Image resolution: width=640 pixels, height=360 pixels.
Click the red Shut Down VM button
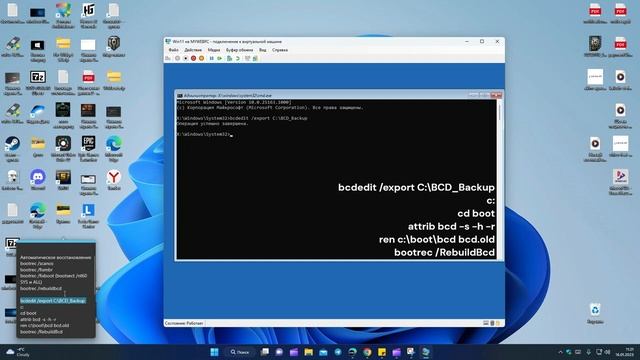193,58
